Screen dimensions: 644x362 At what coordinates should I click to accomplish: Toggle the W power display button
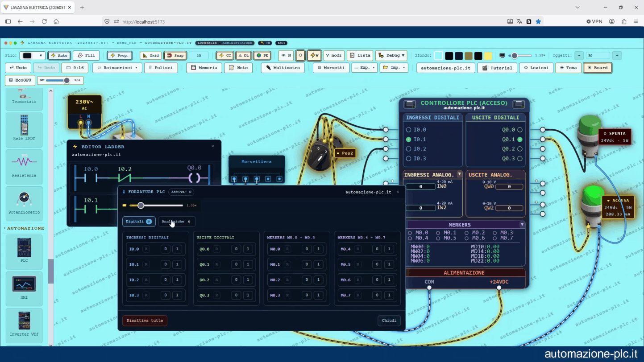[314, 55]
